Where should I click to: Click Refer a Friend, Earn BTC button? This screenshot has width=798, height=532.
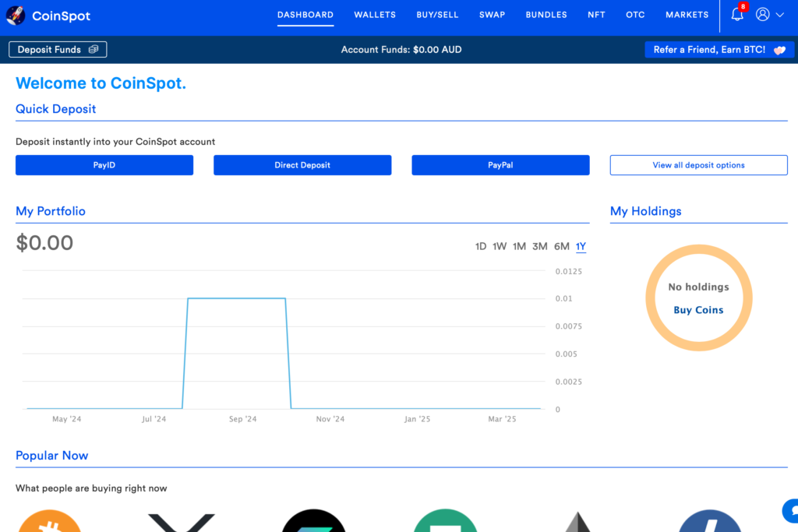tap(719, 49)
